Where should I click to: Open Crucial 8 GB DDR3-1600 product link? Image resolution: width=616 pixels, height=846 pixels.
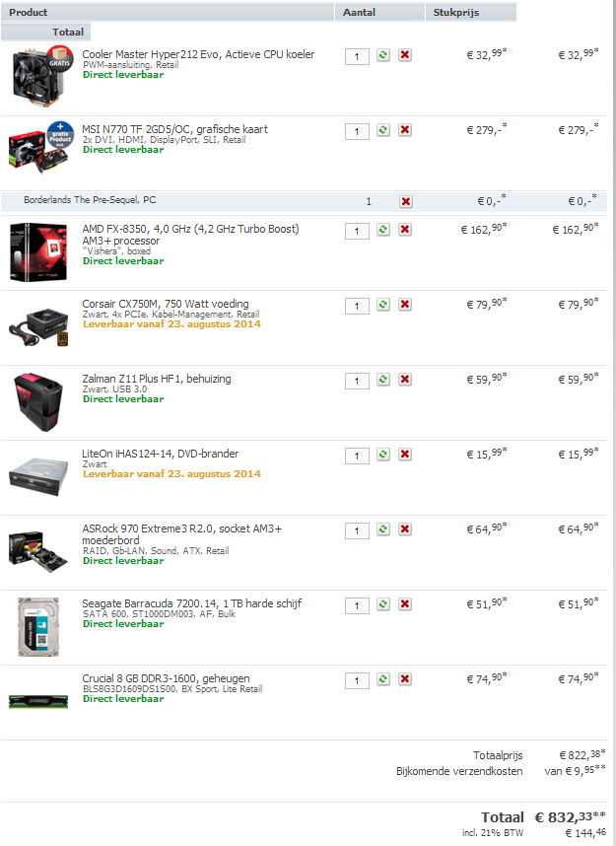(x=166, y=678)
